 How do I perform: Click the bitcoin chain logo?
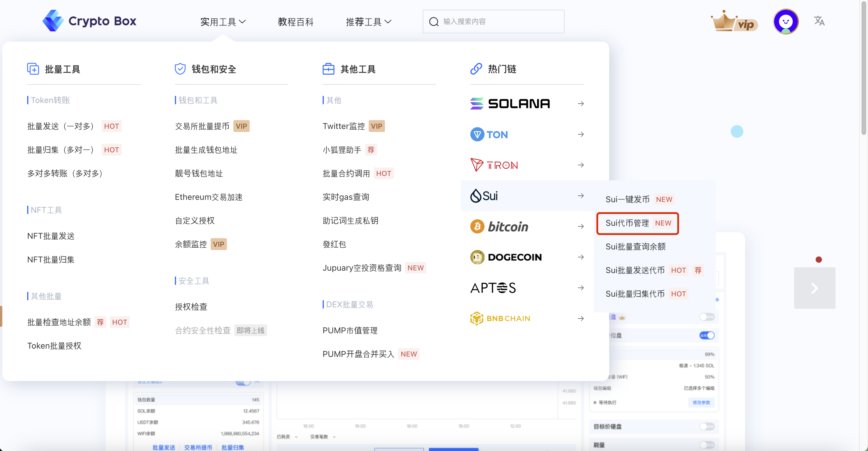click(499, 226)
